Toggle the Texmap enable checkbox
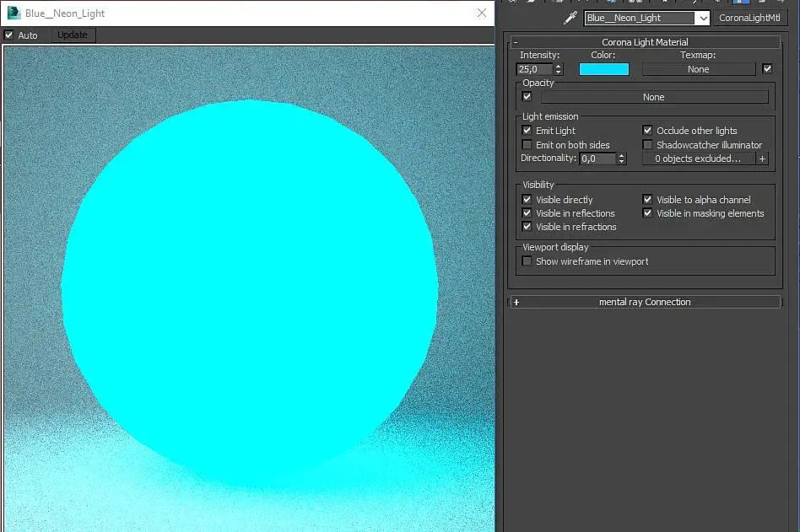 click(x=767, y=69)
